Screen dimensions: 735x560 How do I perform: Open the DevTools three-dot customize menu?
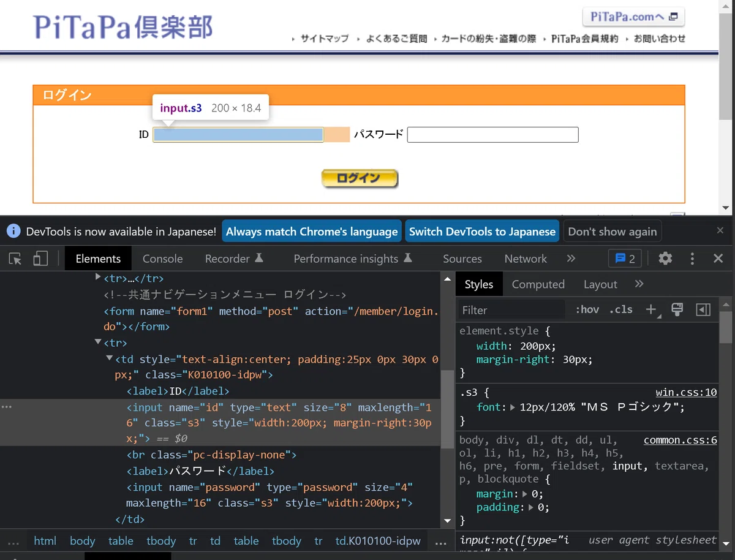693,259
